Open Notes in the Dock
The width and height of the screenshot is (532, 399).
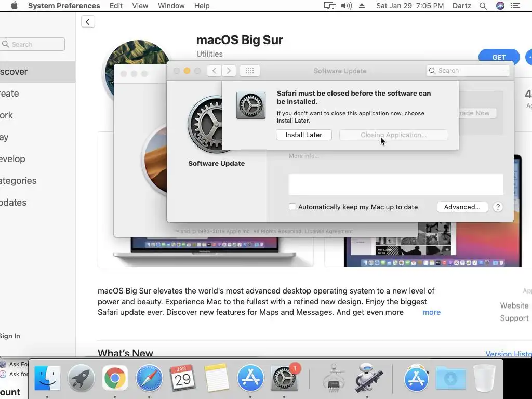click(217, 378)
